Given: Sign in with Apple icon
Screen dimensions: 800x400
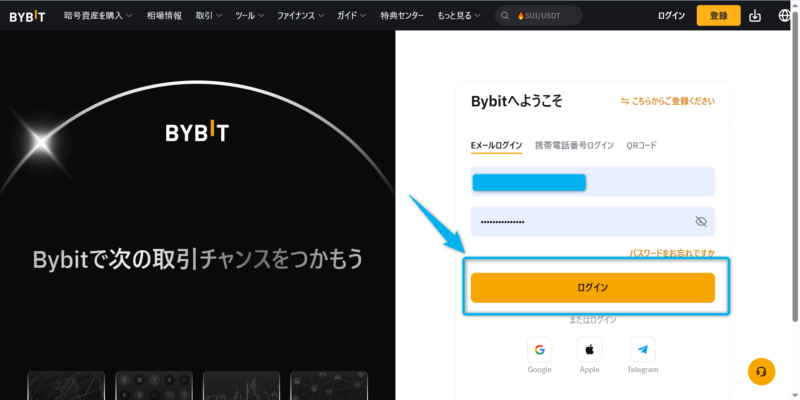Looking at the screenshot, I should point(589,349).
